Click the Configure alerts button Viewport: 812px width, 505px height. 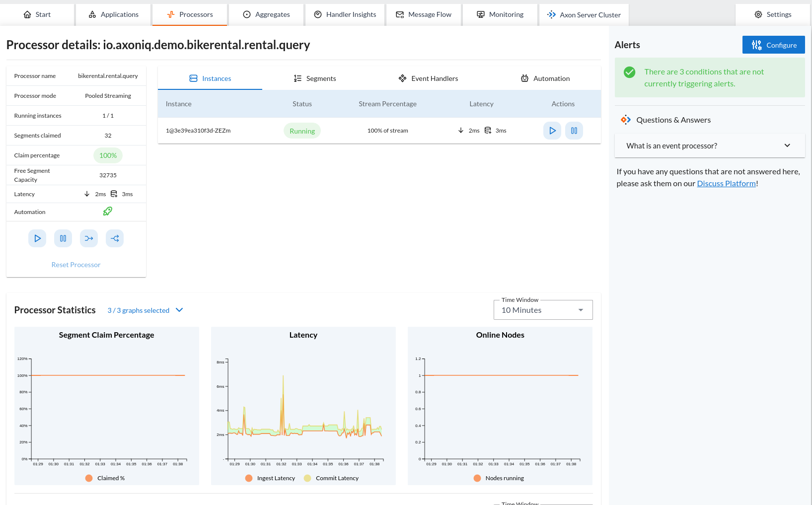point(774,45)
